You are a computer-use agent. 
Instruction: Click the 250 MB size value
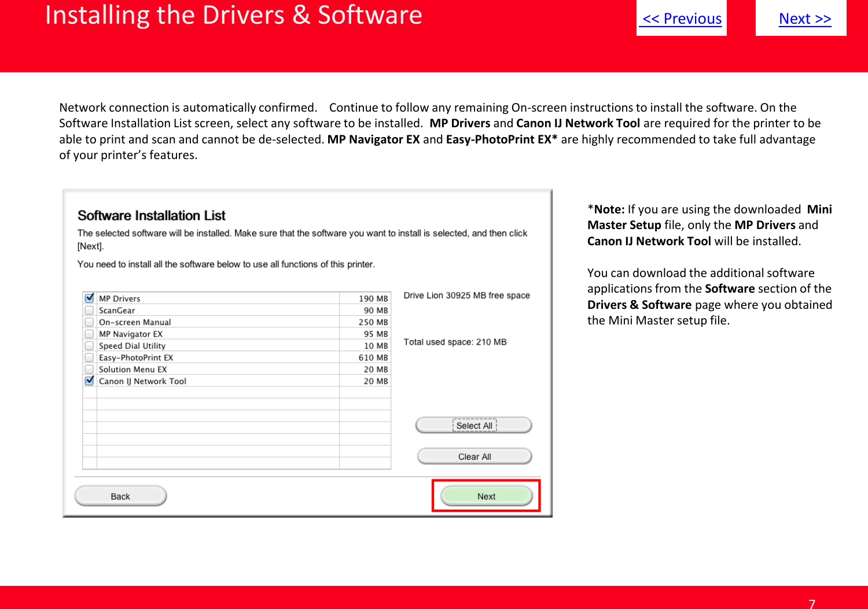coord(373,322)
